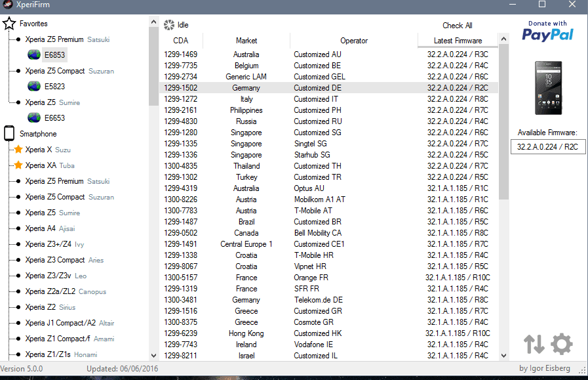Select Xperia Z5 Premium under Smartphone
Image resolution: width=588 pixels, height=380 pixels.
(68, 181)
